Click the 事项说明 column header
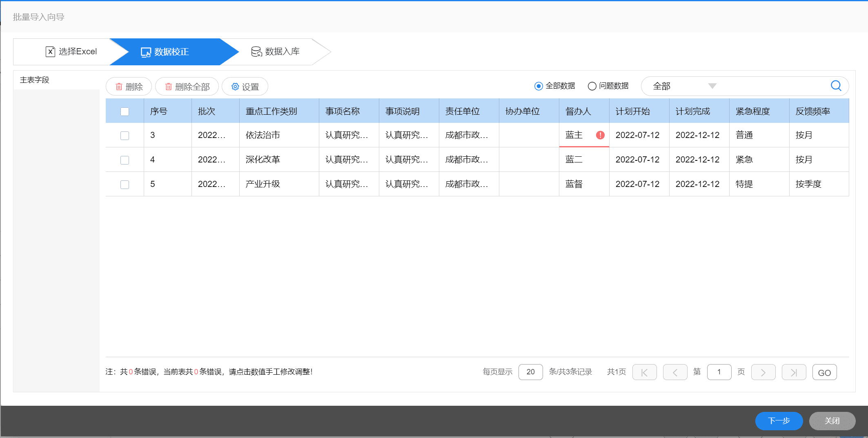The width and height of the screenshot is (868, 438). 409,111
